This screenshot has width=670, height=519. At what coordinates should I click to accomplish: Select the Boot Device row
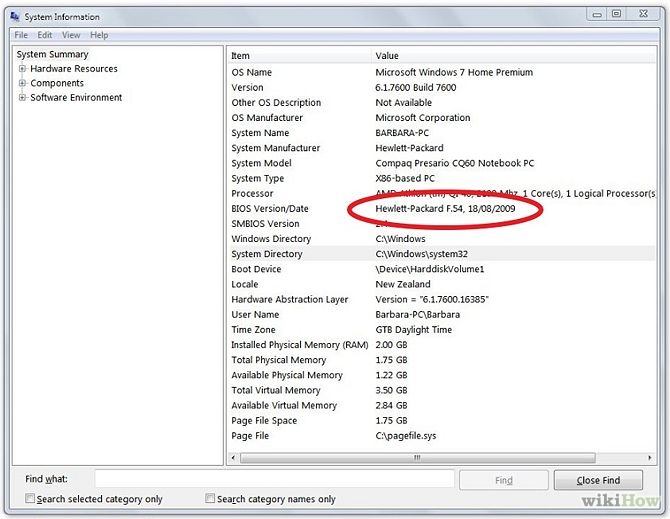442,269
